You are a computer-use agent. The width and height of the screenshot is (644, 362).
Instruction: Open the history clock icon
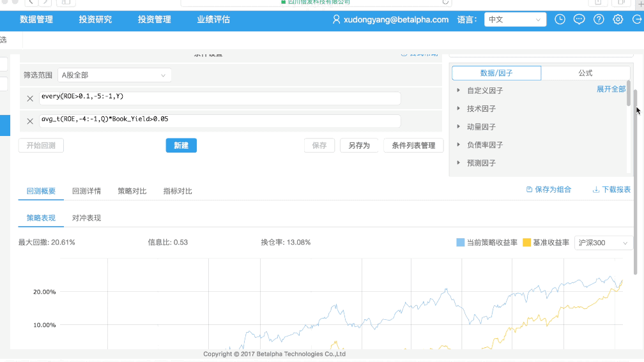(x=560, y=19)
